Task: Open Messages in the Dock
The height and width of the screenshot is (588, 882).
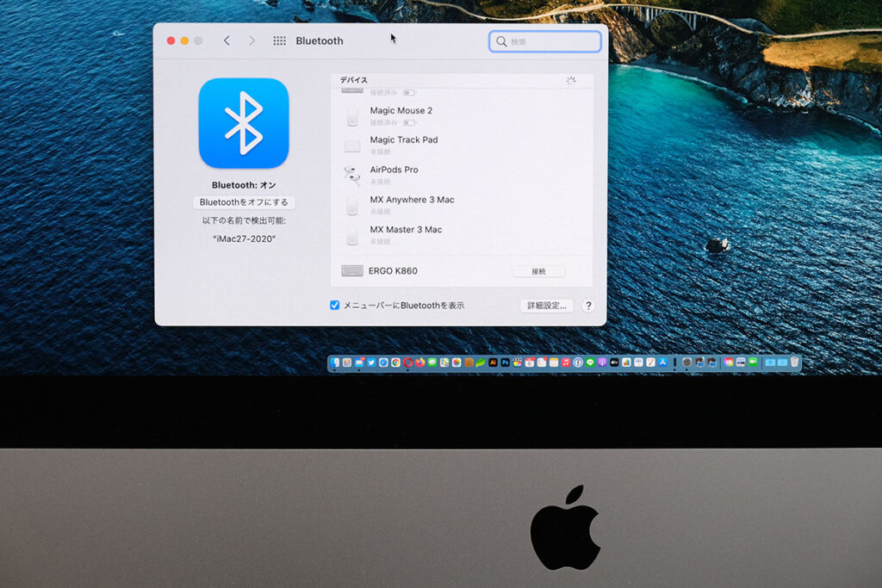Action: 432,362
